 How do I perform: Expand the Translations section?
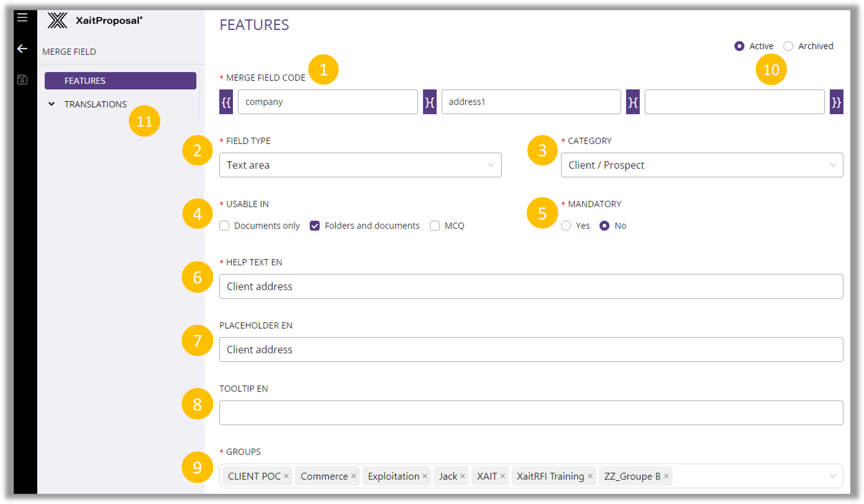point(51,104)
